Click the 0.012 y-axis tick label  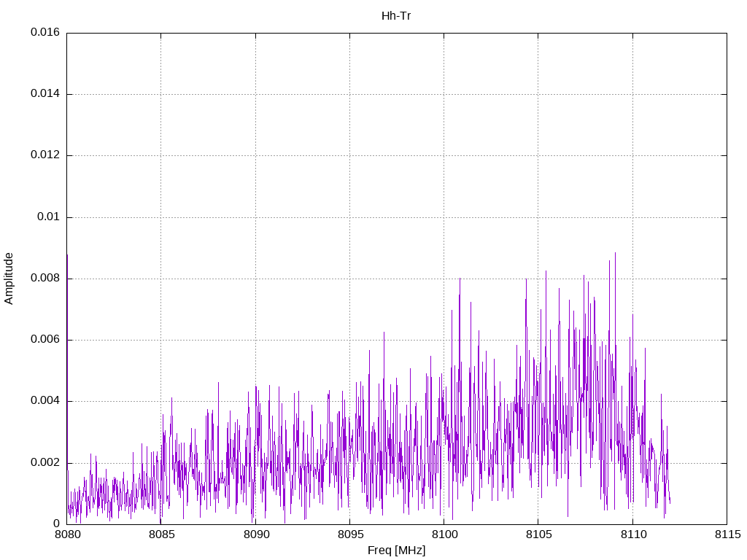pos(44,155)
